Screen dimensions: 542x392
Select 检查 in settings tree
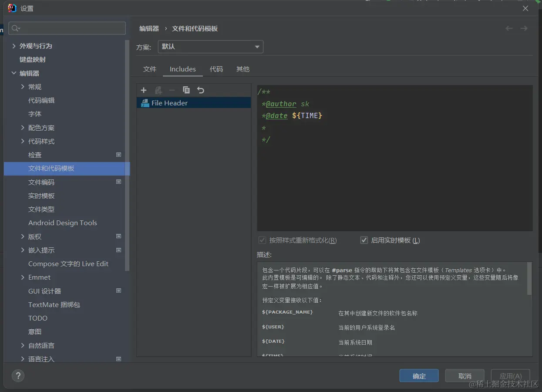(35, 155)
